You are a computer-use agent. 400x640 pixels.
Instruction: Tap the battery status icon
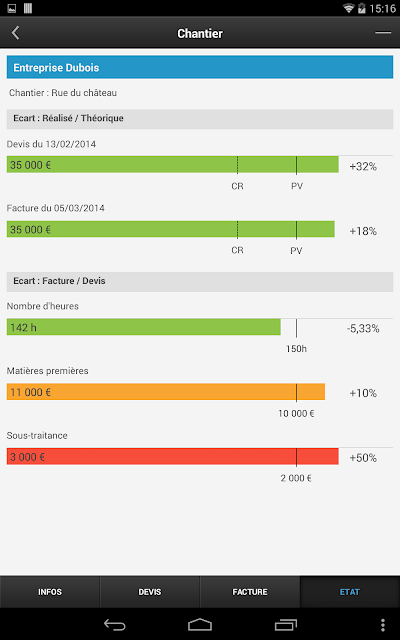[361, 8]
